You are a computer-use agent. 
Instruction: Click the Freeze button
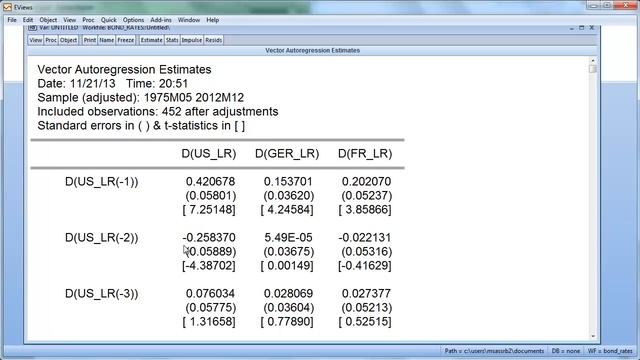click(126, 40)
